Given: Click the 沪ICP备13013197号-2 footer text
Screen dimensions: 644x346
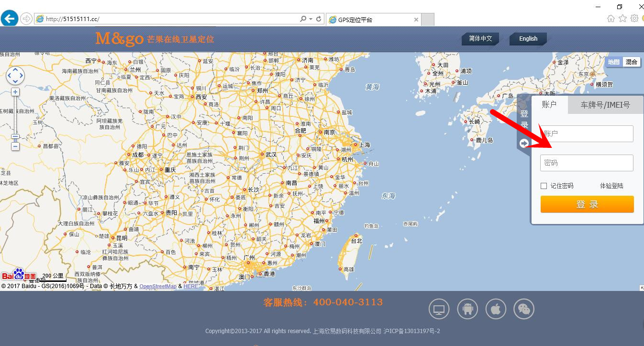Looking at the screenshot, I should 412,331.
